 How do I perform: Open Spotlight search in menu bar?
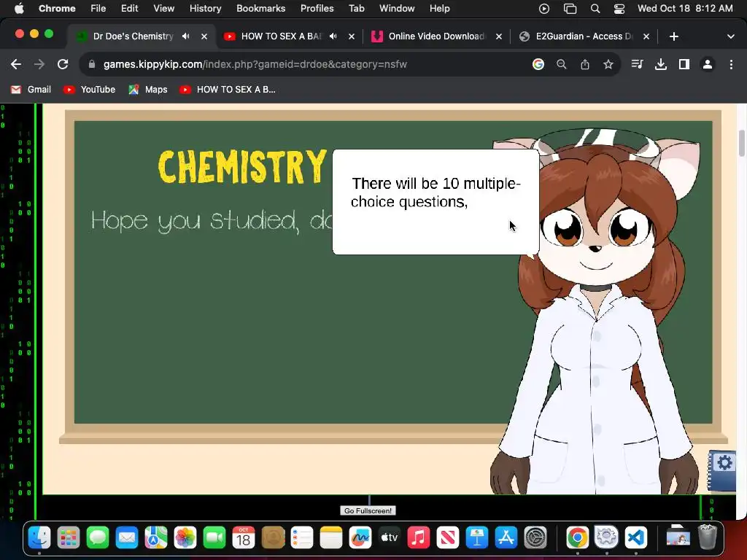pos(595,9)
